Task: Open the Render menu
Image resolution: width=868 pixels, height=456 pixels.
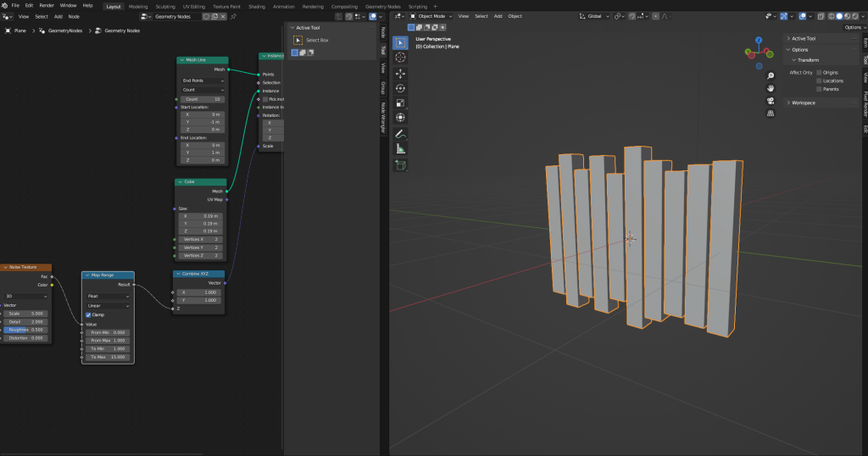Action: (x=47, y=6)
